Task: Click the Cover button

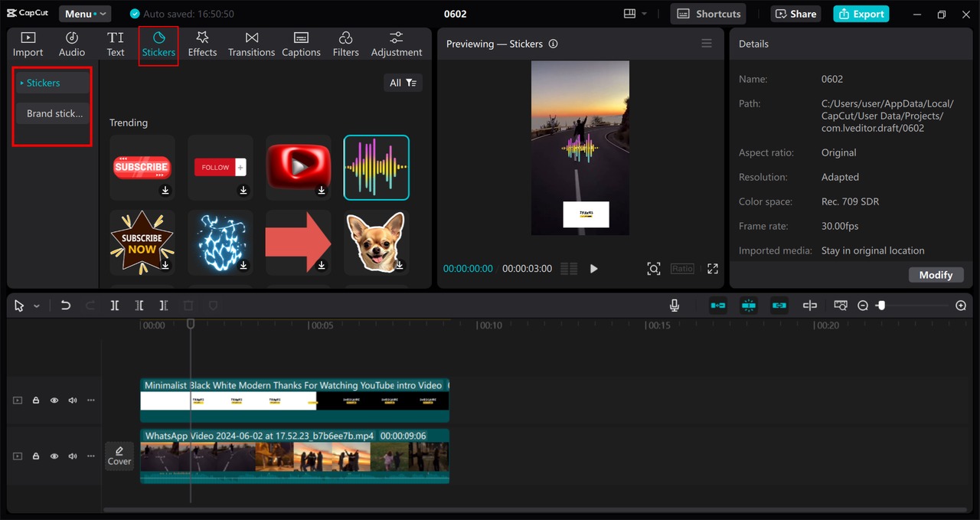Action: pyautogui.click(x=119, y=456)
